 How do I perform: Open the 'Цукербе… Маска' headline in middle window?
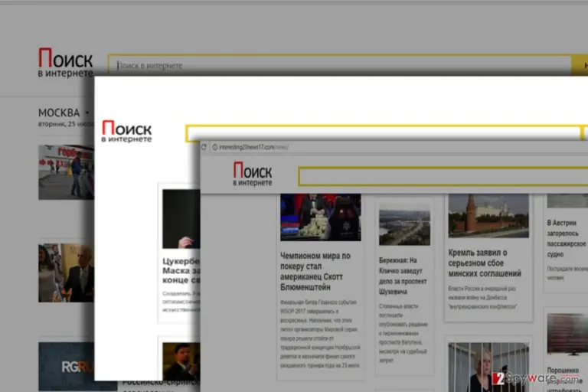coord(181,270)
